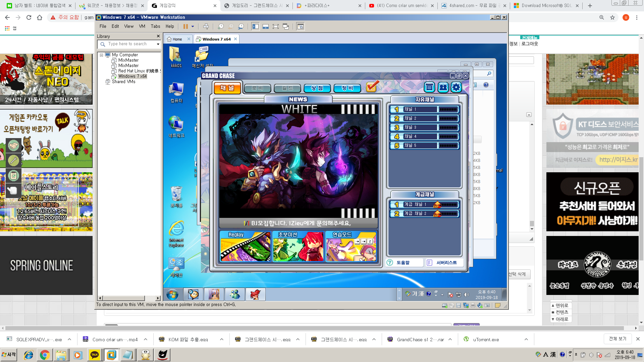Open the Help menu in VMware

(x=170, y=26)
